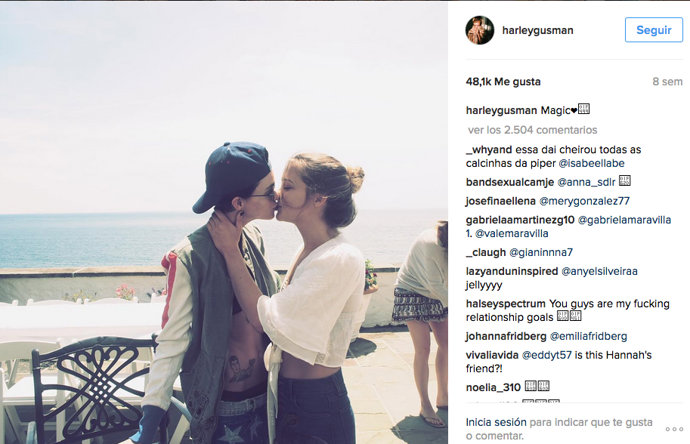Open @merygonzalez77 mention
This screenshot has height=444, width=690.
coord(584,201)
